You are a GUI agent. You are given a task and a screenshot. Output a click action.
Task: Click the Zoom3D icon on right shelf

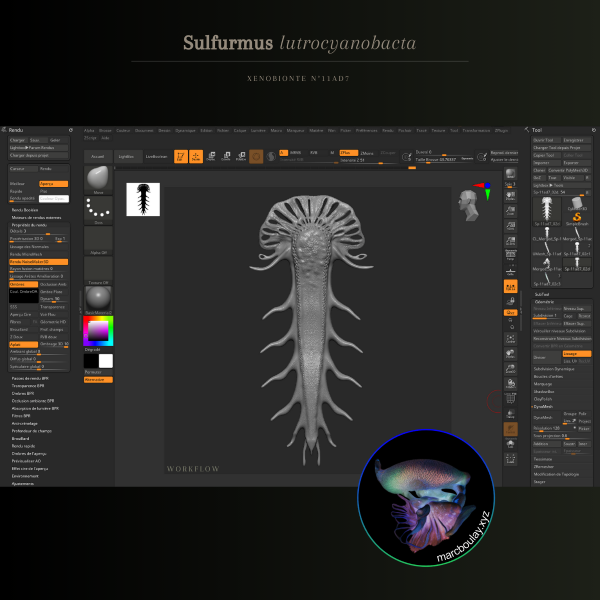pos(510,368)
